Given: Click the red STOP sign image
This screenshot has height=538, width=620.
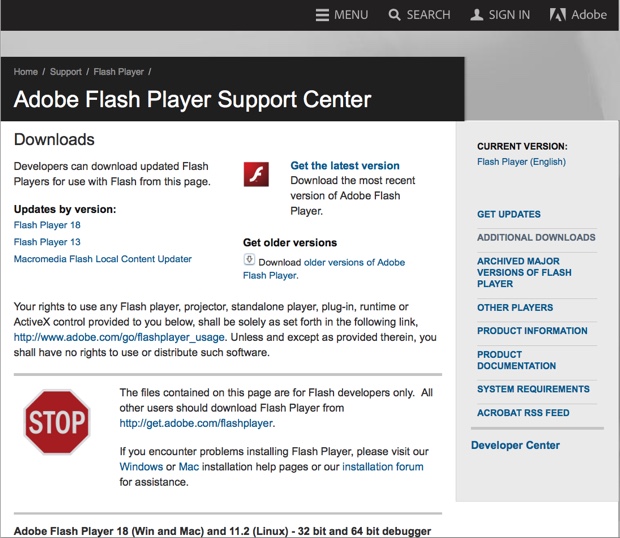Looking at the screenshot, I should [57, 422].
